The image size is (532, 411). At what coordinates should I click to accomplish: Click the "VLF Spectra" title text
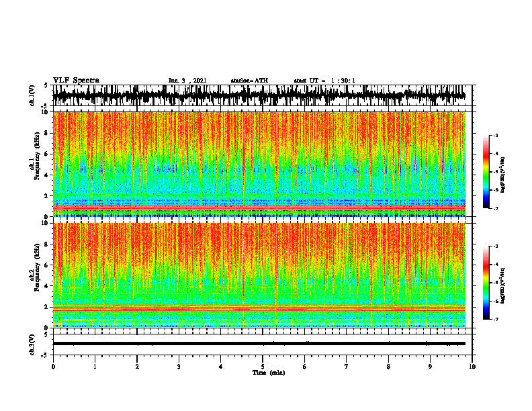pyautogui.click(x=76, y=81)
